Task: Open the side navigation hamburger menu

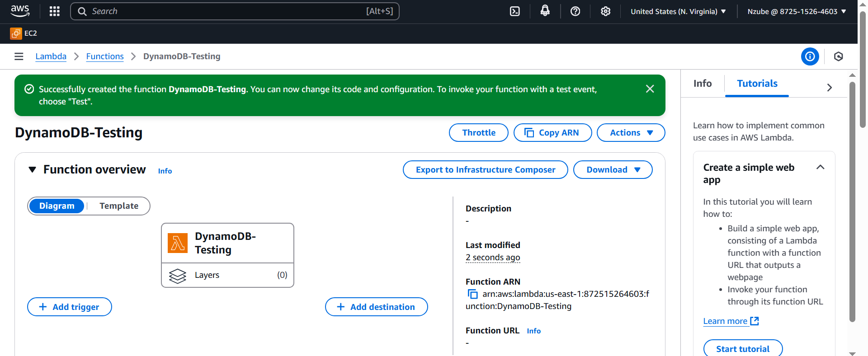Action: tap(19, 56)
